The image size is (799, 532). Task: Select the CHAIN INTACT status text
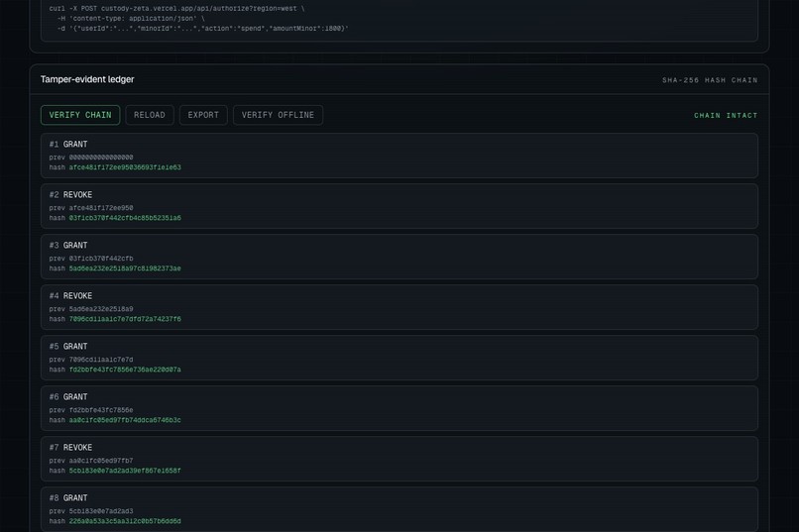tap(726, 116)
